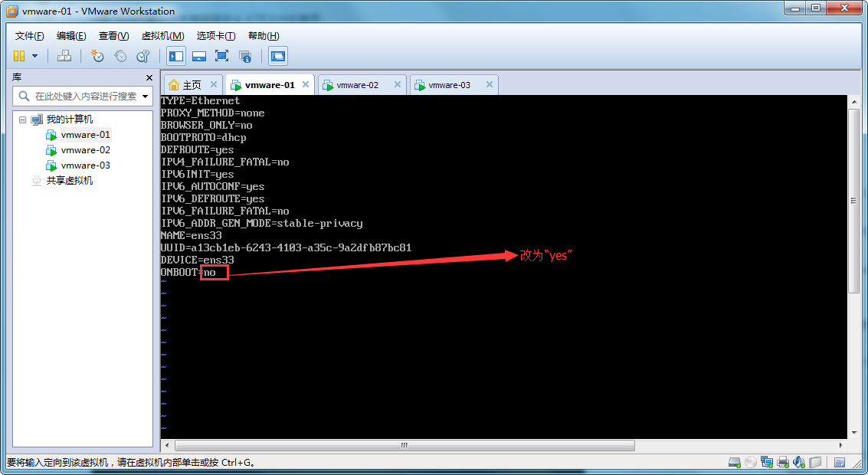Image resolution: width=868 pixels, height=475 pixels.
Task: Click the BOOTPROTO=dhcp line in the console
Action: [203, 138]
